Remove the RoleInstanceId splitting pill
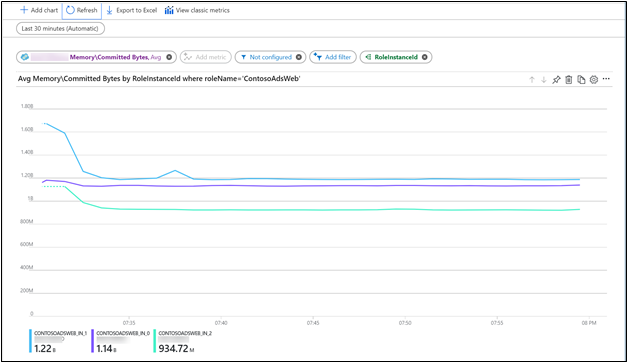The width and height of the screenshot is (628, 364). coord(425,57)
